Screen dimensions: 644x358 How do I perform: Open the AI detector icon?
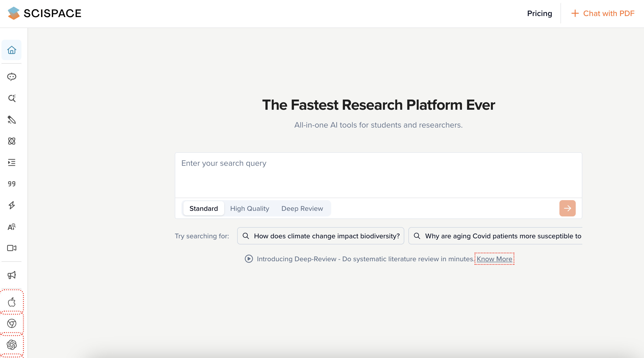coord(12,227)
